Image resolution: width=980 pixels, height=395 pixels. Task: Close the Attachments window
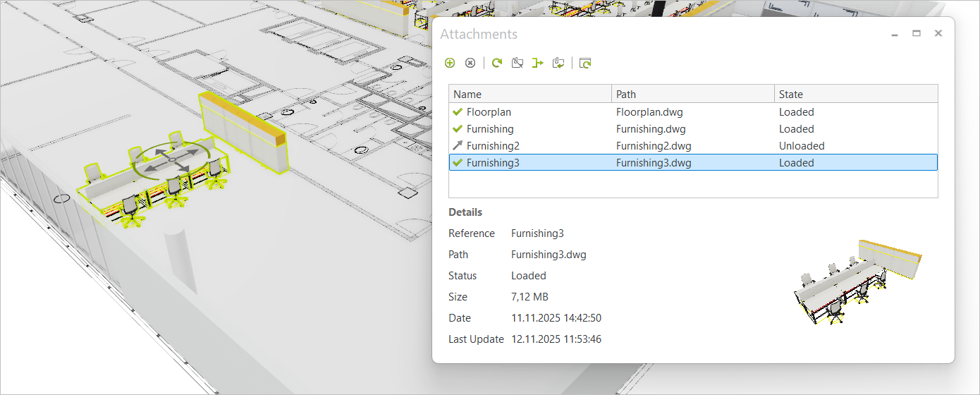[938, 33]
